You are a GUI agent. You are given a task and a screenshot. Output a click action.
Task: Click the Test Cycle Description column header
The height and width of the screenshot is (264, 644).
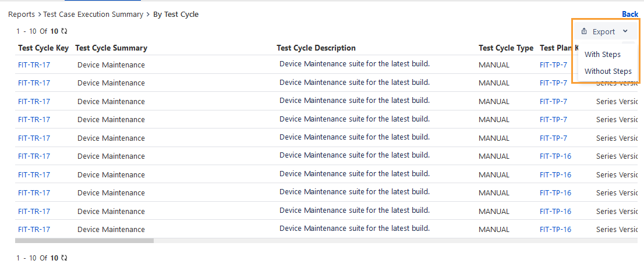tap(316, 48)
